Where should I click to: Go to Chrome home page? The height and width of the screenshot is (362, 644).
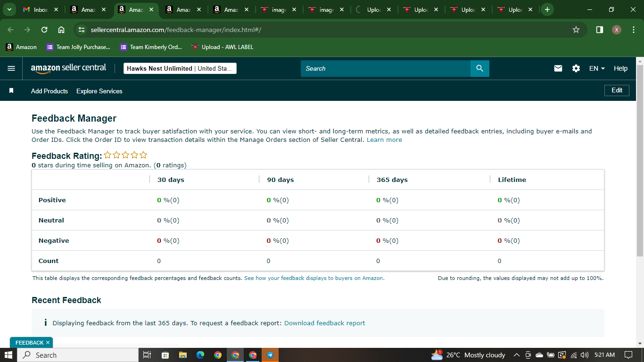61,30
